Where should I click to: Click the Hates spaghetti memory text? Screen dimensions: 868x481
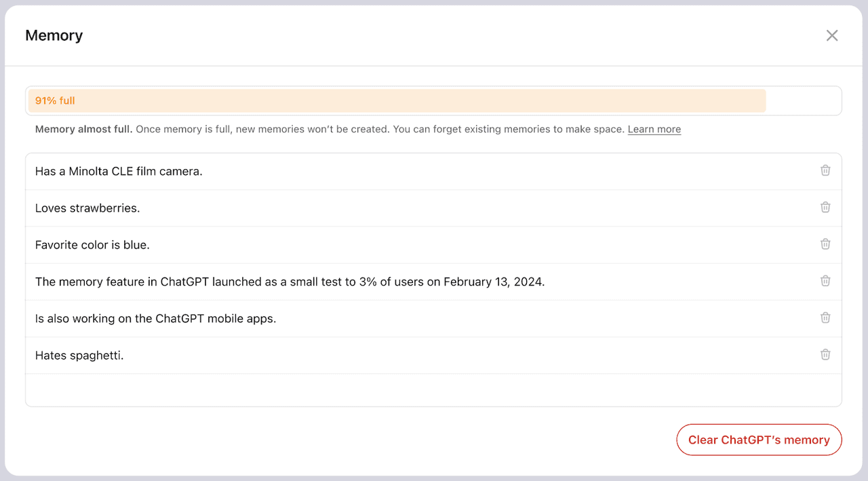(79, 355)
